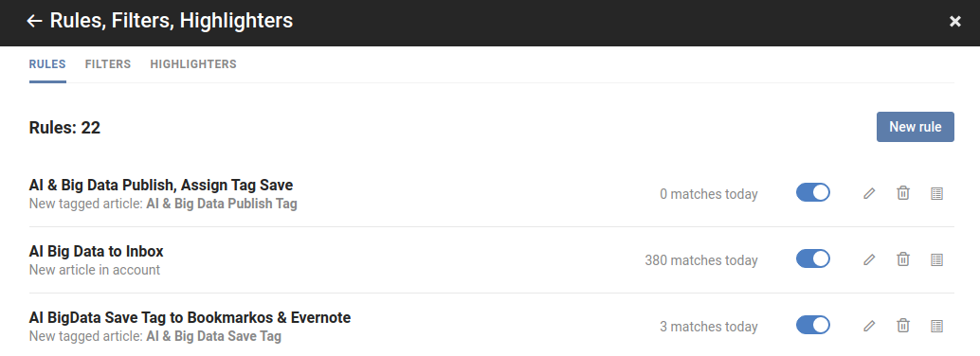Edit the AI Big Data to Inbox rule
Screen dimensions: 980x356
coord(869,259)
